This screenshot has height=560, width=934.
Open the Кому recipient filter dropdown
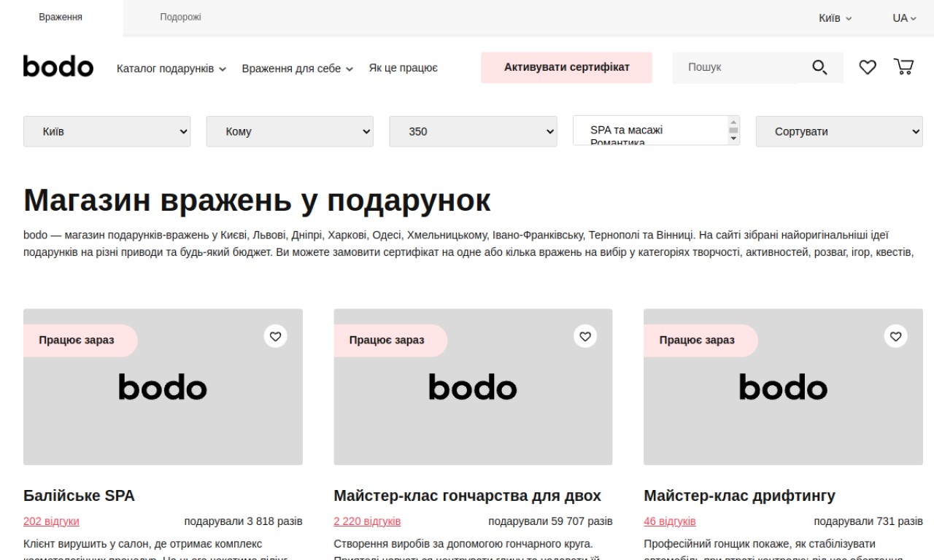tap(290, 131)
